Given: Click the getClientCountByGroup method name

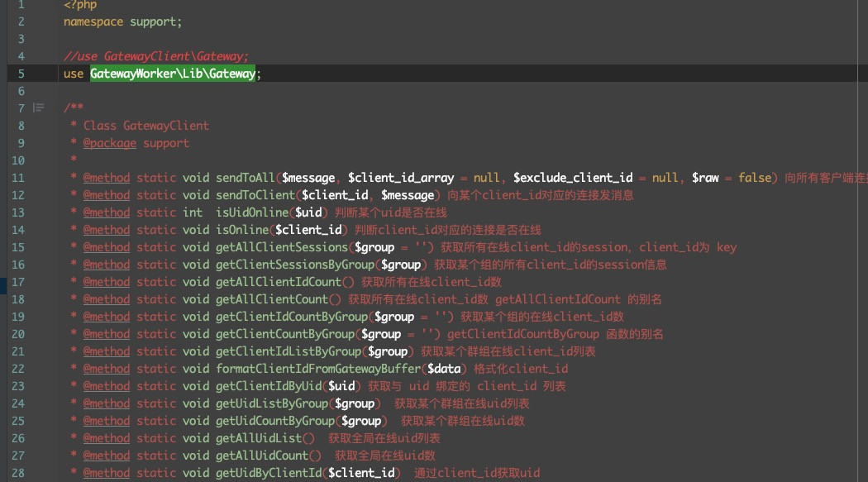Looking at the screenshot, I should click(x=285, y=334).
